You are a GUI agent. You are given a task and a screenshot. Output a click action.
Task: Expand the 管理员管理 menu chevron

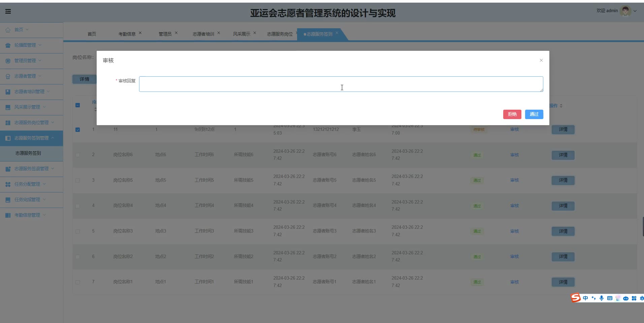click(40, 61)
